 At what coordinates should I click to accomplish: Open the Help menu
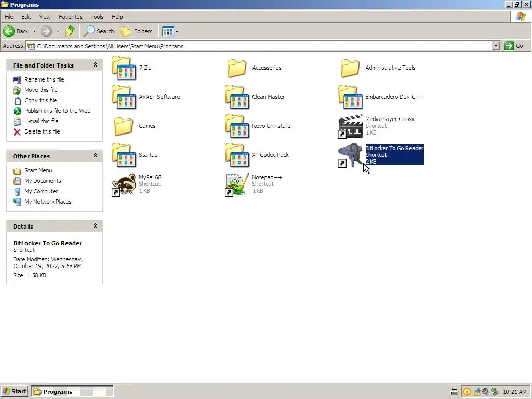117,17
